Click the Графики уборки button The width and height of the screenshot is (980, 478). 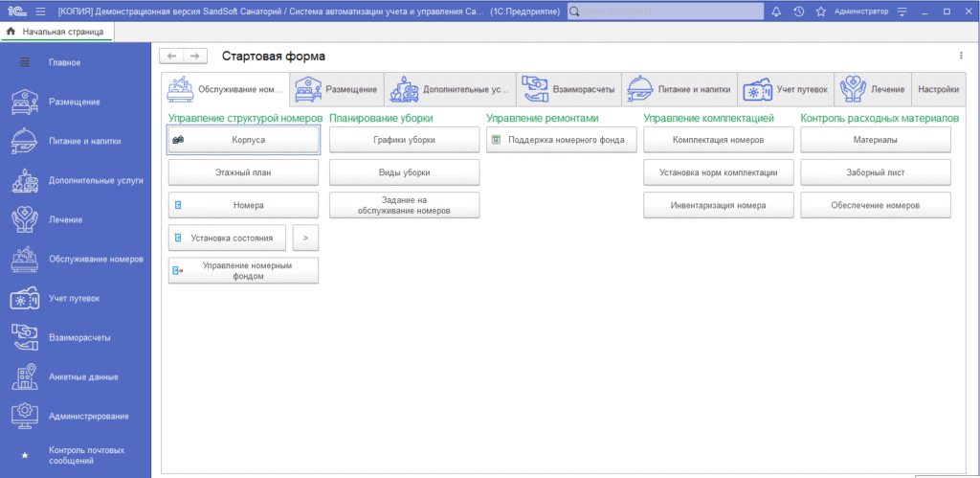[x=404, y=140]
